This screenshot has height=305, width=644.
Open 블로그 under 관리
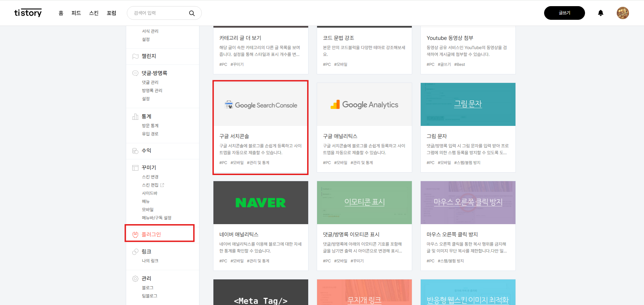click(x=148, y=288)
